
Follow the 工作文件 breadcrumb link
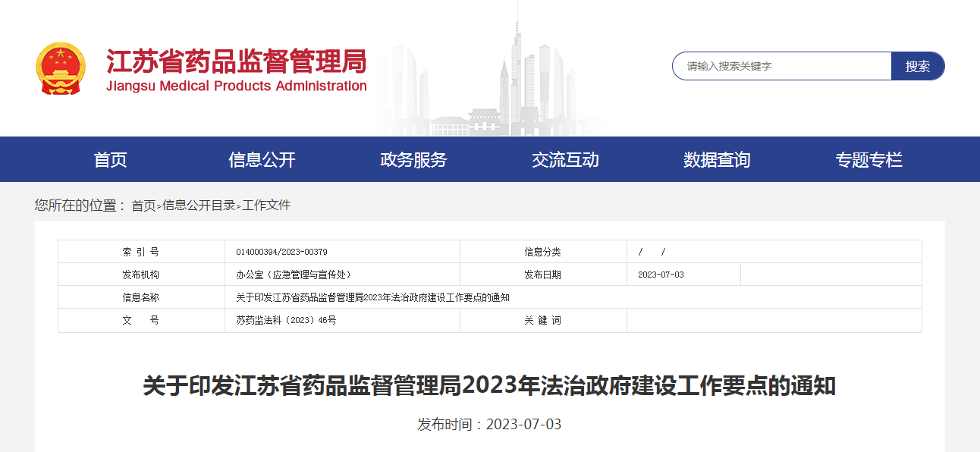coord(266,206)
